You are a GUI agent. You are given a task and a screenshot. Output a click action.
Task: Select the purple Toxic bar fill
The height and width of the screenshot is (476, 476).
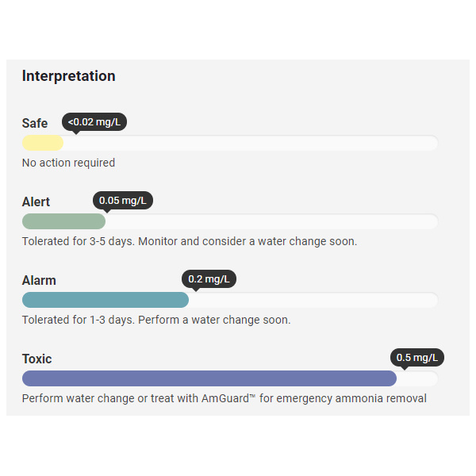[209, 378]
